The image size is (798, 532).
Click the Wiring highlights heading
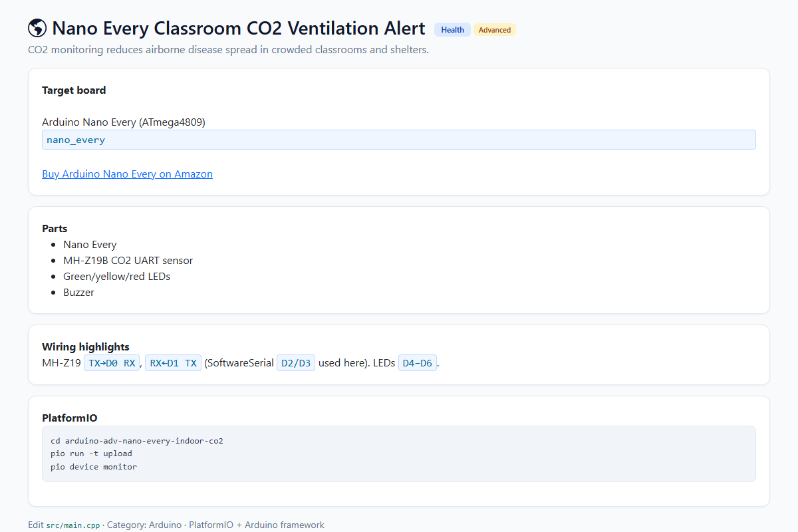click(86, 347)
